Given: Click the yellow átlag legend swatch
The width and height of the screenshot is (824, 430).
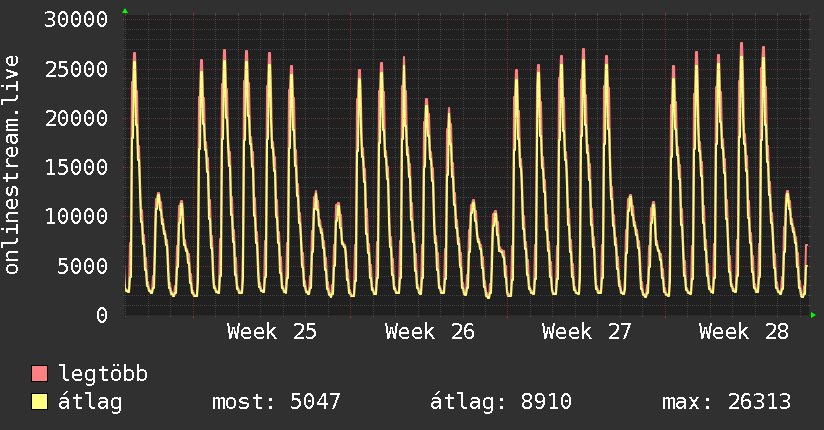Looking at the screenshot, I should [39, 401].
